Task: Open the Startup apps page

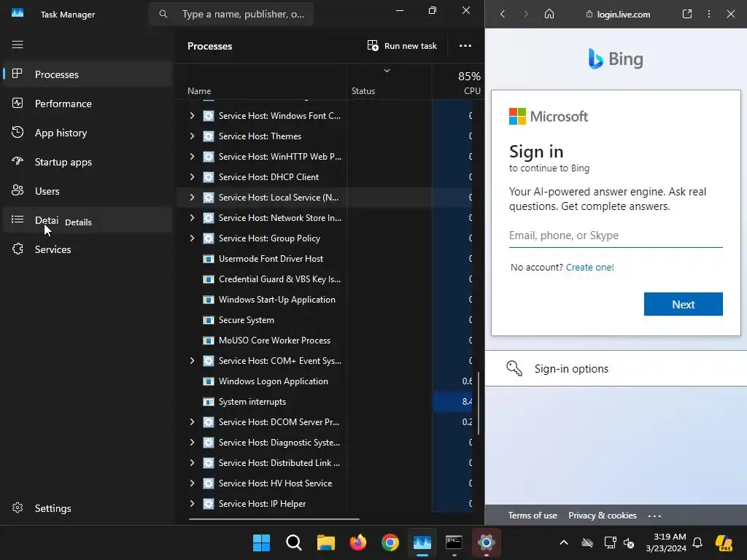Action: tap(88, 162)
